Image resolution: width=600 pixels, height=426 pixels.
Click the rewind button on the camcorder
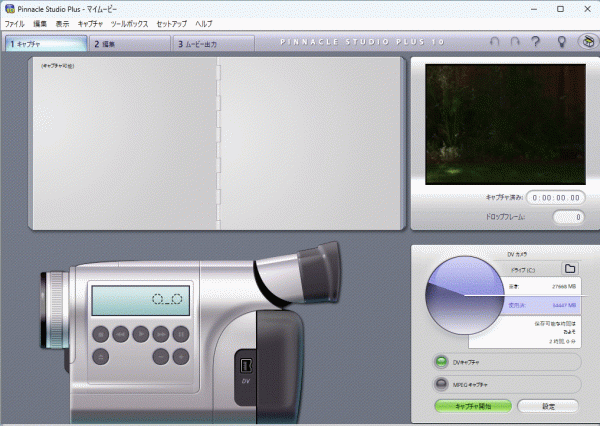click(x=121, y=334)
